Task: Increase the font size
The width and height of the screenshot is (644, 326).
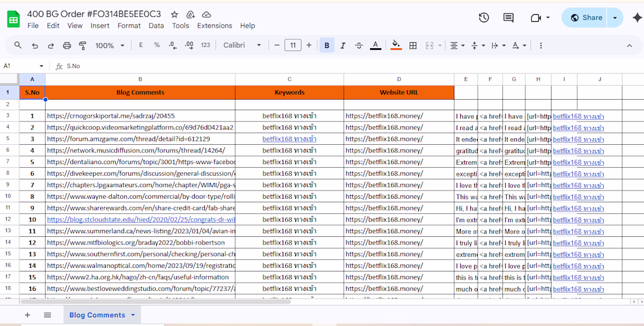Action: click(x=309, y=45)
